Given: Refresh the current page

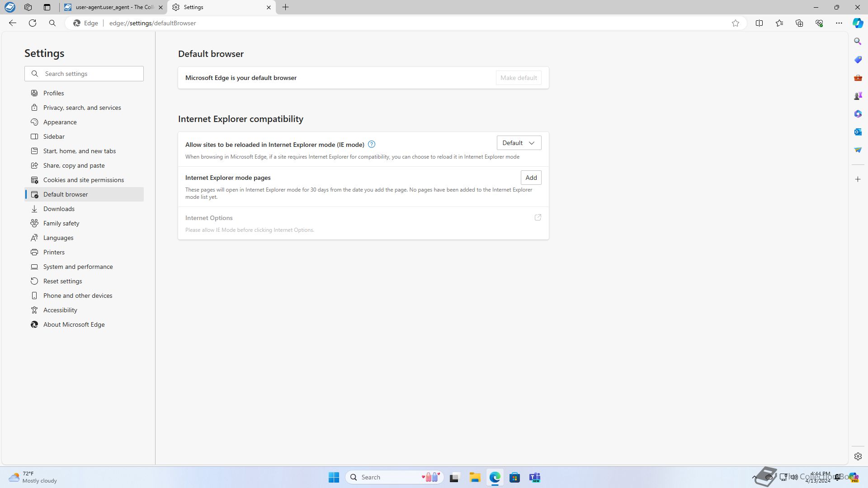Looking at the screenshot, I should (x=33, y=23).
